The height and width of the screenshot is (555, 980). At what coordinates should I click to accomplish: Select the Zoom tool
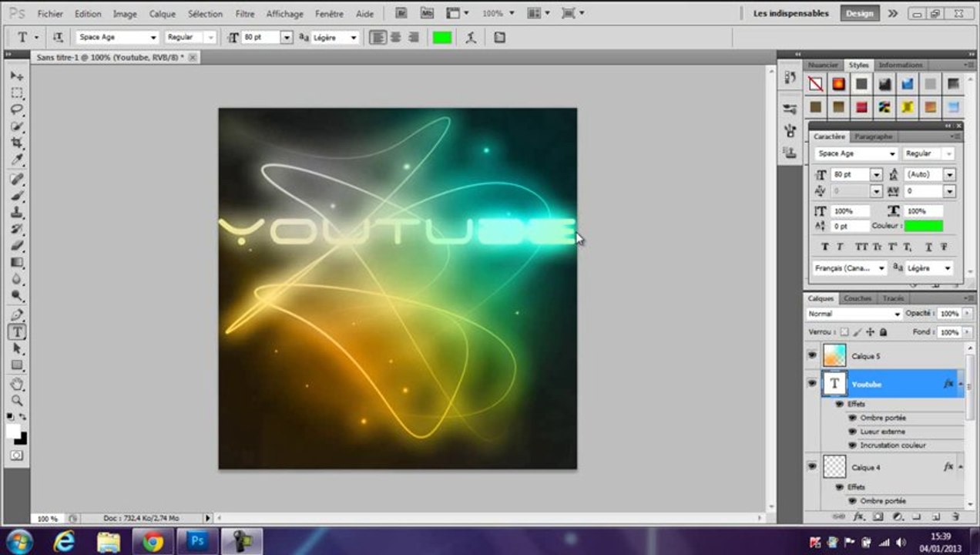point(17,401)
